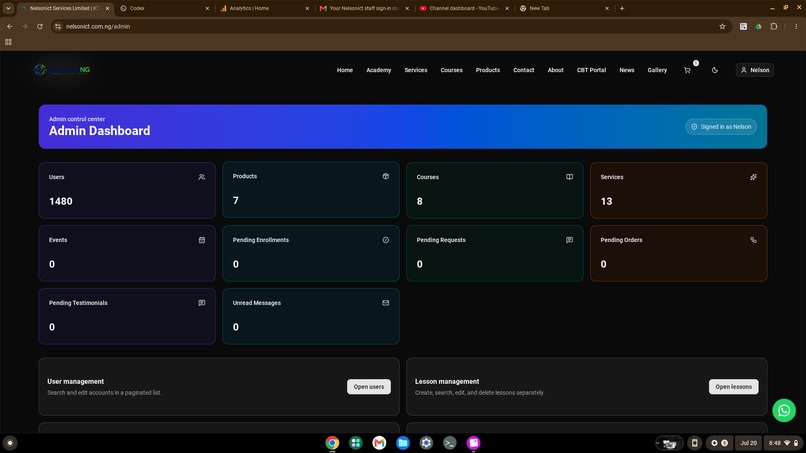Open the tab search dropdown arrow

[8, 8]
